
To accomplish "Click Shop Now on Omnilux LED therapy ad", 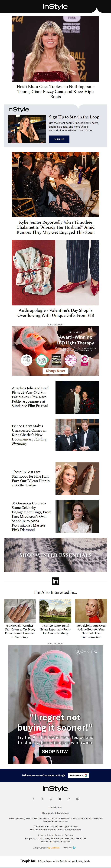I will pyautogui.click(x=55, y=371).
